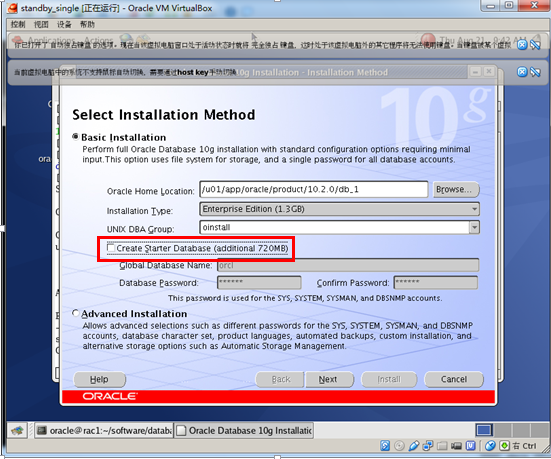This screenshot has height=459, width=551.
Task: Click the Oracle Home Location text field
Action: coord(313,189)
